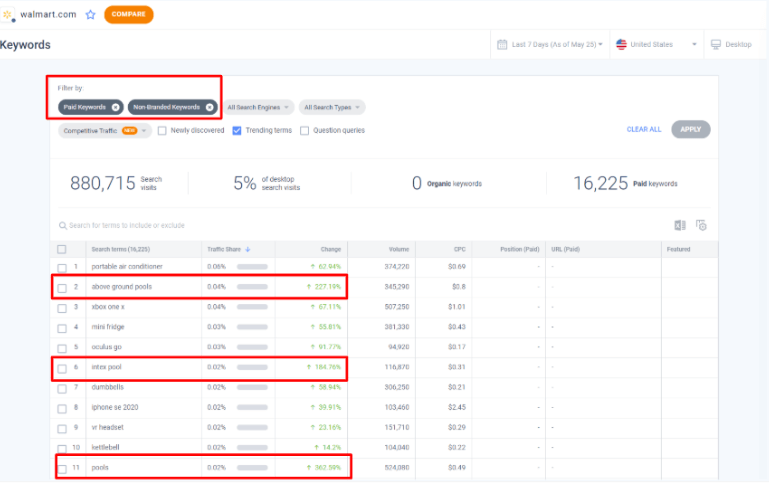This screenshot has height=486, width=769.
Task: Click the iphone se 2020 keyword
Action: [115, 408]
